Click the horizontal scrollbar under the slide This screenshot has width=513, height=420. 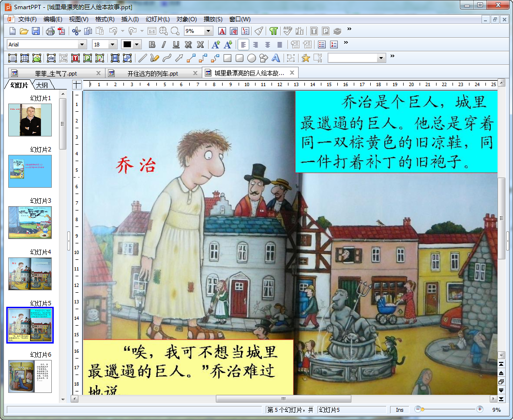tap(283, 399)
